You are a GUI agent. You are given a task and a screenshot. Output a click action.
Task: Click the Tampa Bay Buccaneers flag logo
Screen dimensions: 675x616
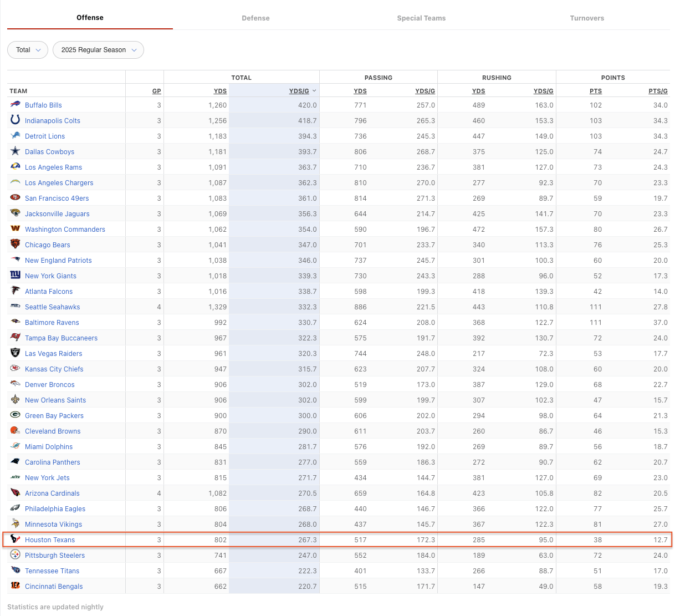click(x=16, y=338)
